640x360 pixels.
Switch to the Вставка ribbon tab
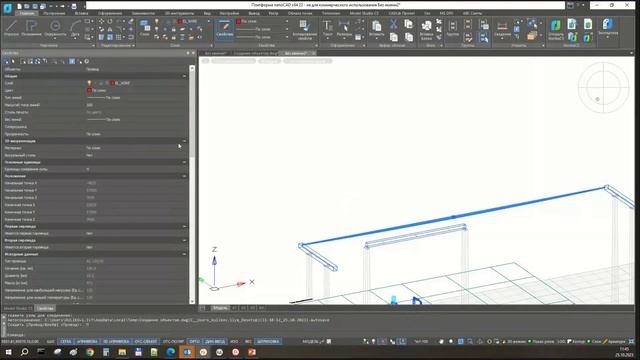pyautogui.click(x=81, y=13)
